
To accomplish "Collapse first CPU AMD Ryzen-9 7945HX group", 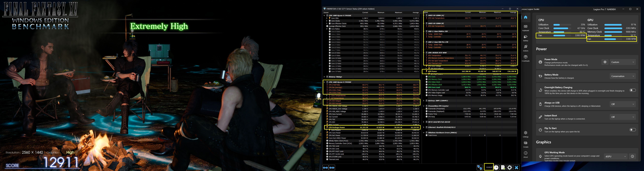I will tap(324, 15).
